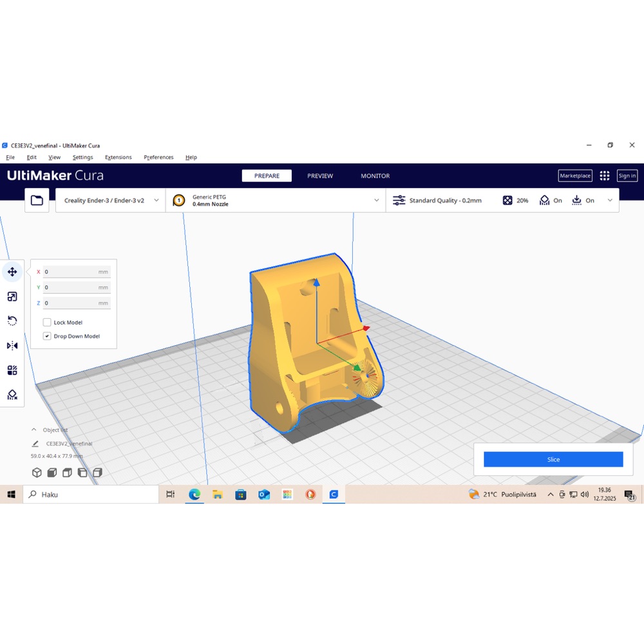The height and width of the screenshot is (644, 644).
Task: Expand the print settings panel chevron
Action: pyautogui.click(x=610, y=200)
